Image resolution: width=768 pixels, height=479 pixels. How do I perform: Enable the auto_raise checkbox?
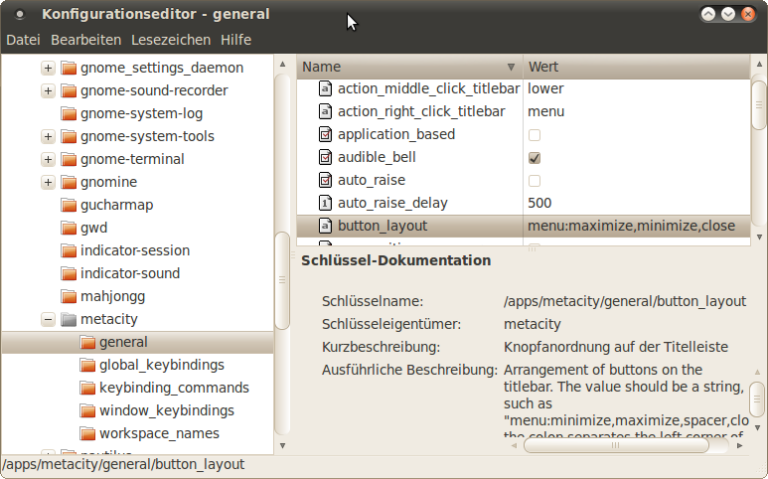[x=534, y=181]
